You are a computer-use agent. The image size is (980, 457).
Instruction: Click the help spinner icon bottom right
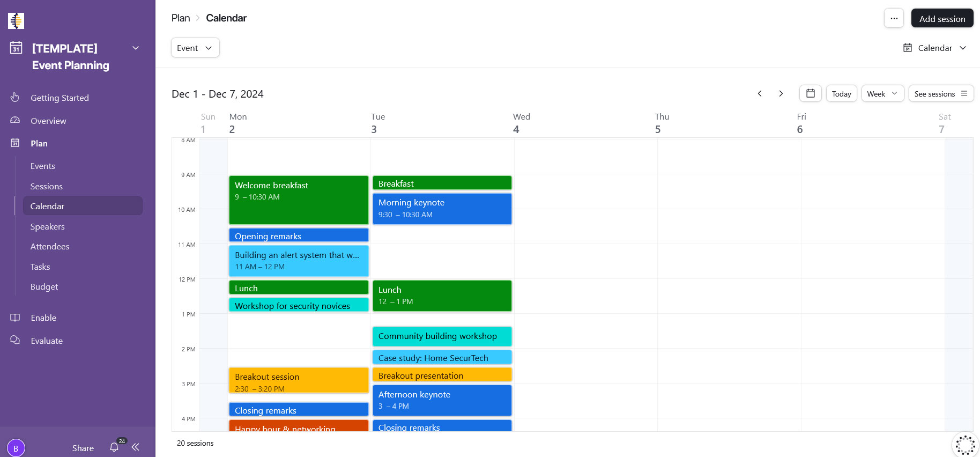(x=965, y=445)
